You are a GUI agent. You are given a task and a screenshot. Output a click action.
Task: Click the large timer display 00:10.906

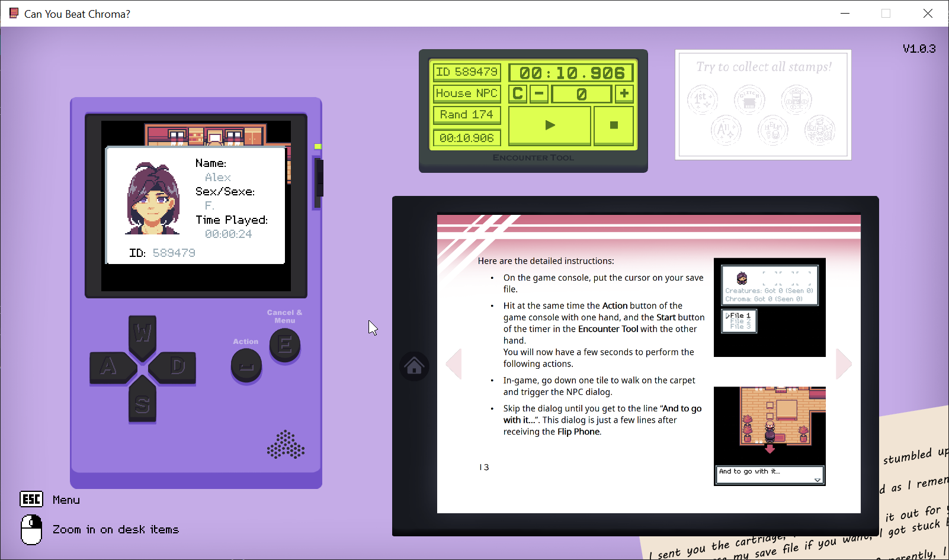point(572,73)
